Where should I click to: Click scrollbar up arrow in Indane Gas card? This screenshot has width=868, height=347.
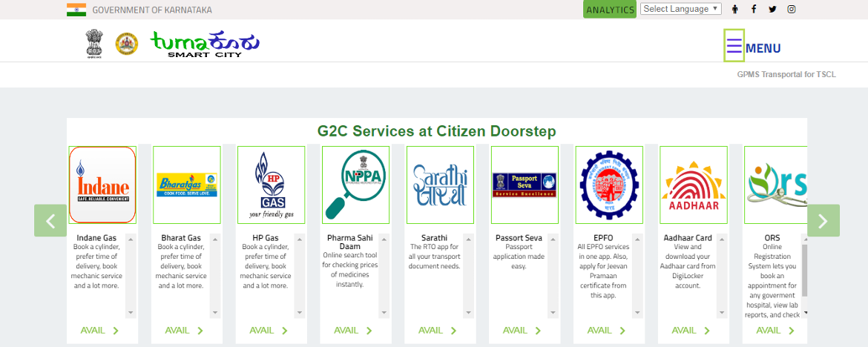coord(131,239)
